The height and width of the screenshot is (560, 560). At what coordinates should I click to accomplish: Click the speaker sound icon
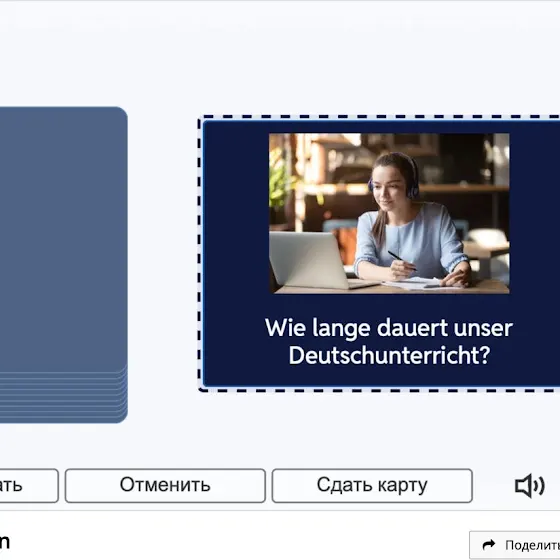pyautogui.click(x=529, y=486)
